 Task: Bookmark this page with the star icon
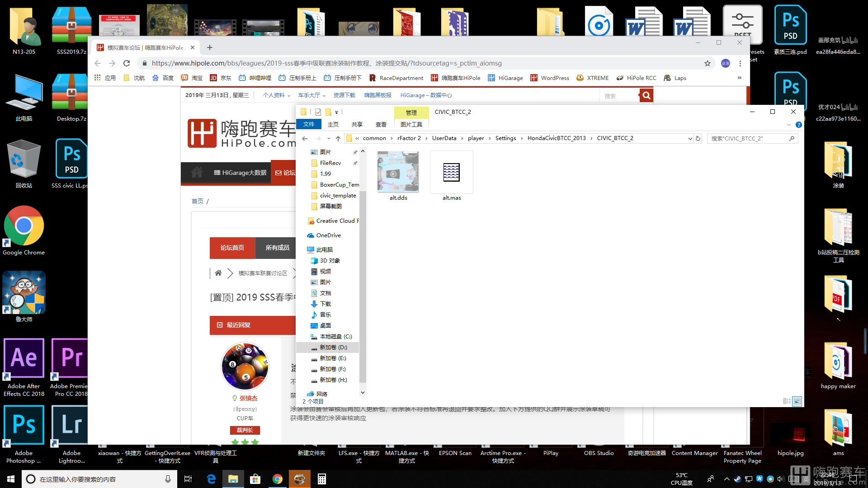tap(708, 63)
